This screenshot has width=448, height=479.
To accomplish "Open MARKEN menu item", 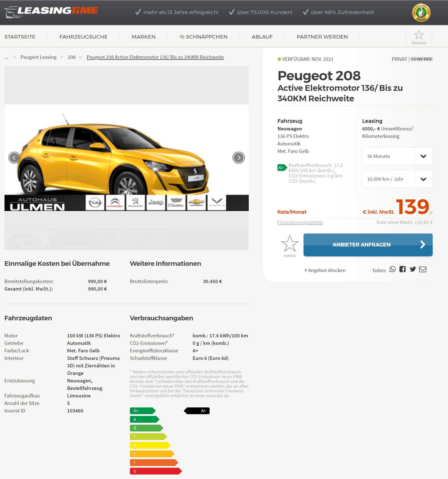I will click(143, 37).
